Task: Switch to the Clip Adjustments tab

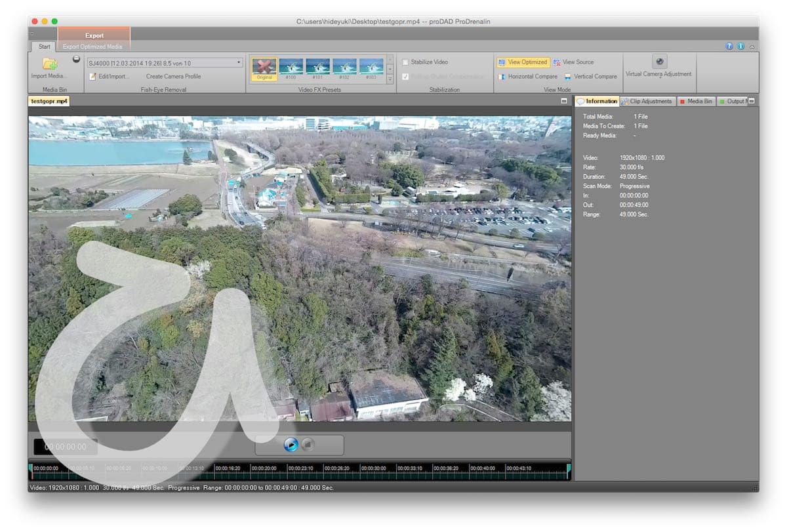Action: click(647, 102)
